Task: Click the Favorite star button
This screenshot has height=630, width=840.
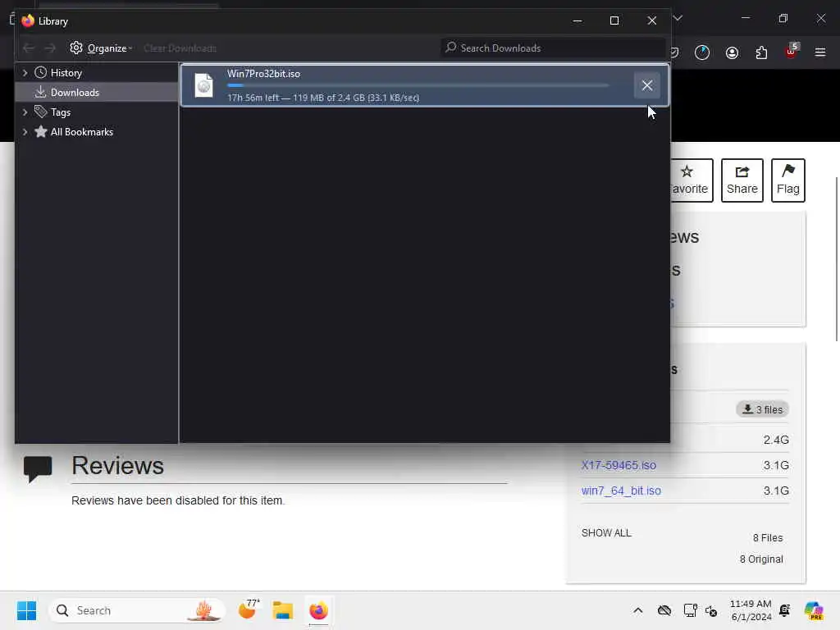Action: pyautogui.click(x=691, y=180)
